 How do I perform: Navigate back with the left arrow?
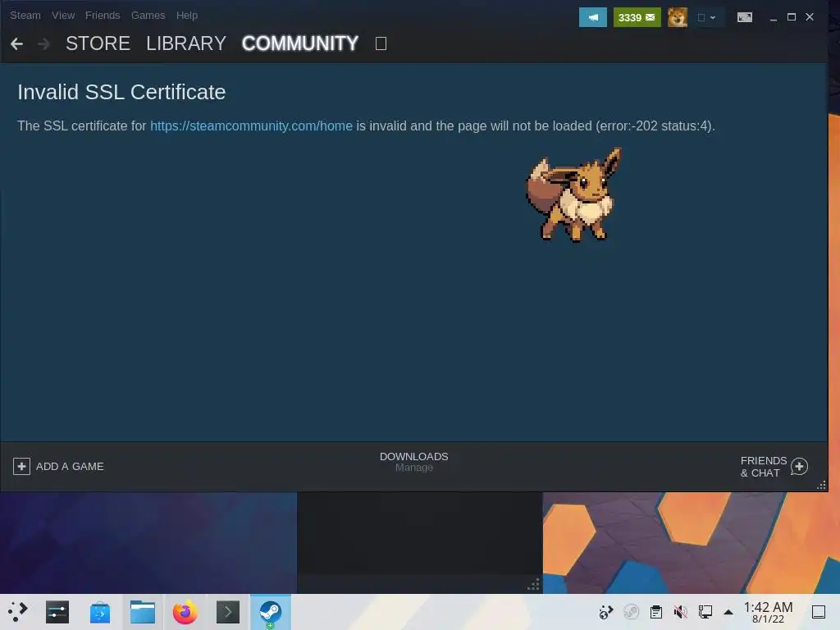point(16,44)
